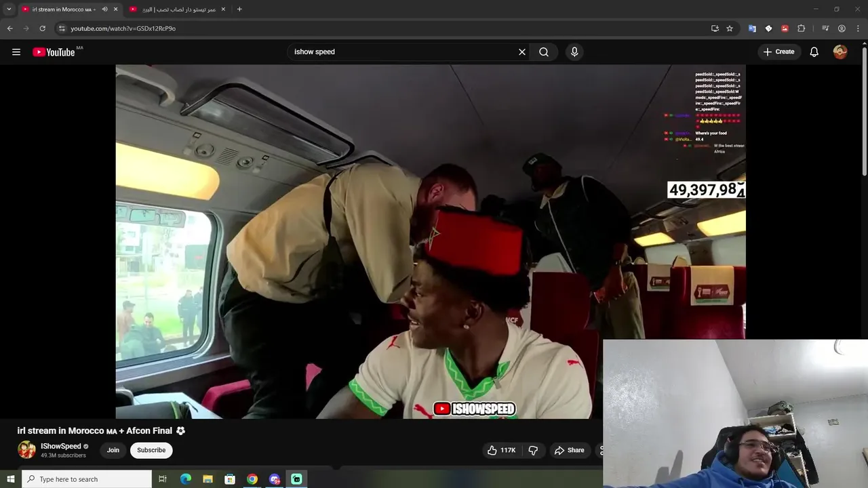Click the 'Type here to search' taskbar box

coord(87,479)
